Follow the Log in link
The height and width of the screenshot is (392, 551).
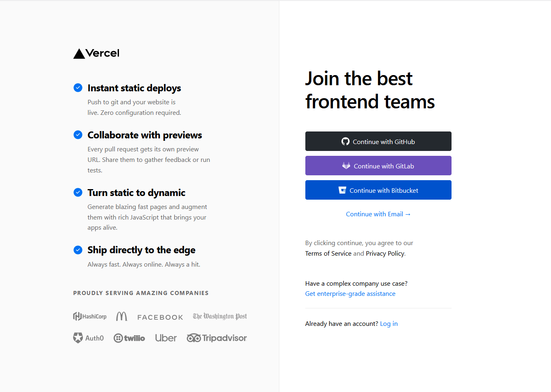(x=389, y=324)
